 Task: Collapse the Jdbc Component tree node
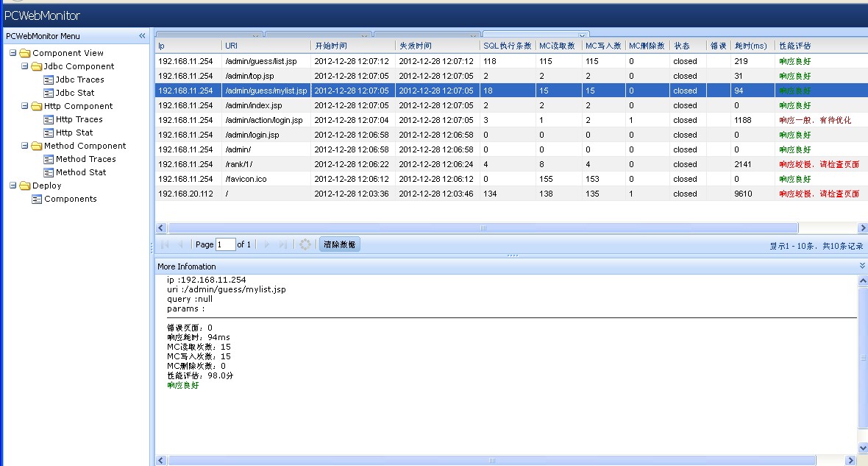click(25, 66)
